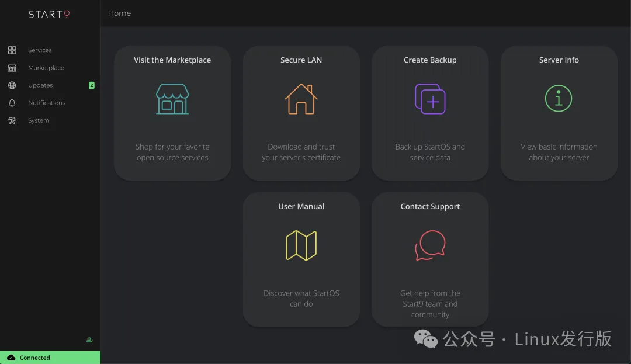
Task: Click the "Create Backup" card title
Action: (x=430, y=60)
